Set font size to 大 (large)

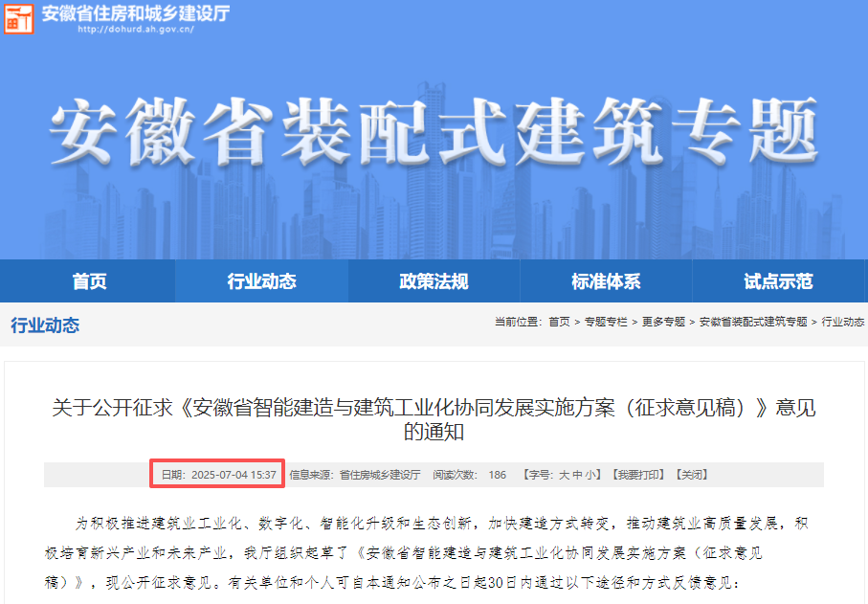coord(564,475)
